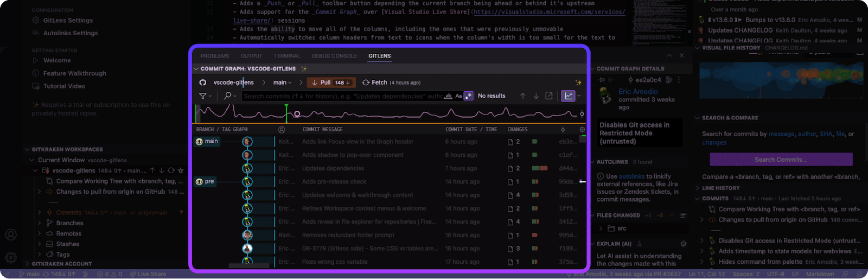
Task: Open the commit graph filter funnel menu
Action: tap(205, 96)
